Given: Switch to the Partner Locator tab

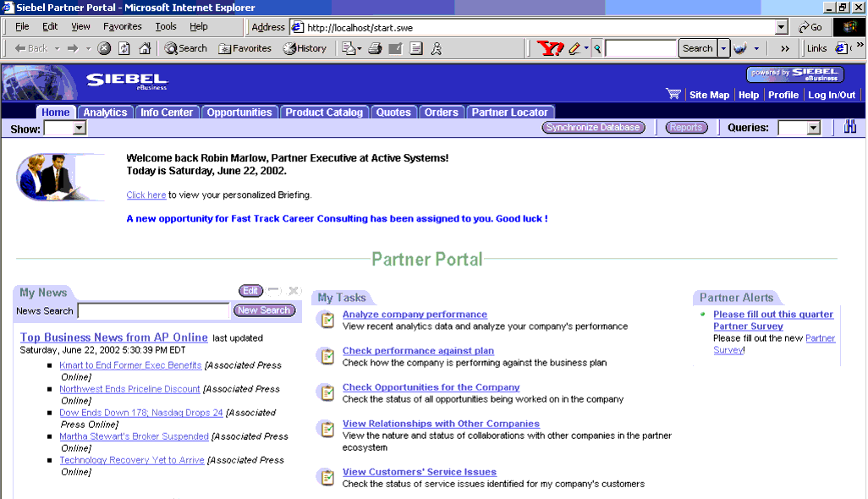Looking at the screenshot, I should (510, 112).
